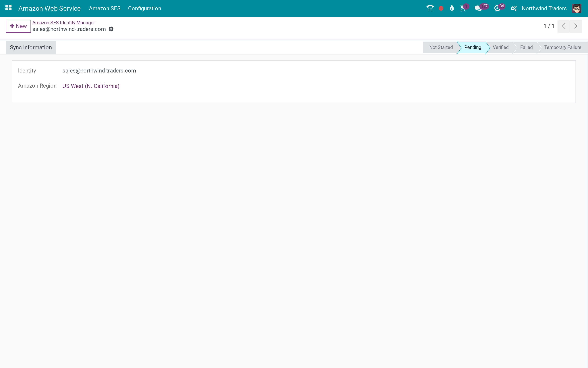588x368 pixels.
Task: Set status to Not Started
Action: coord(441,47)
